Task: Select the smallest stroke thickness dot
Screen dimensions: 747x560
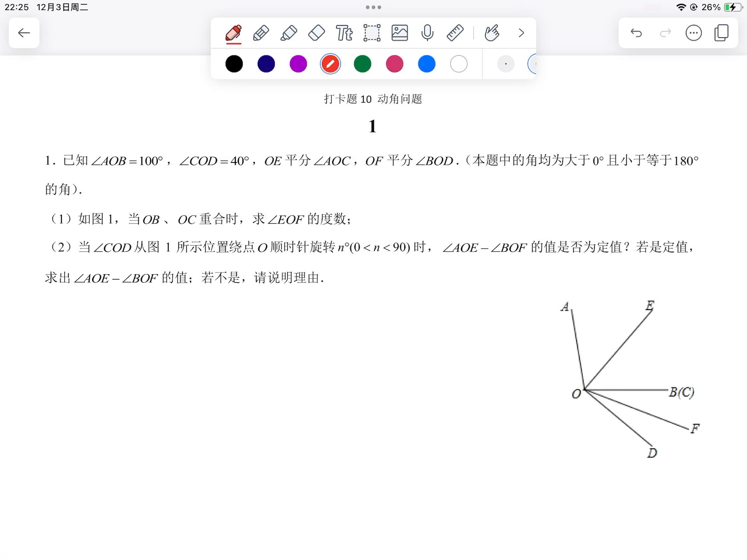Action: pos(506,63)
